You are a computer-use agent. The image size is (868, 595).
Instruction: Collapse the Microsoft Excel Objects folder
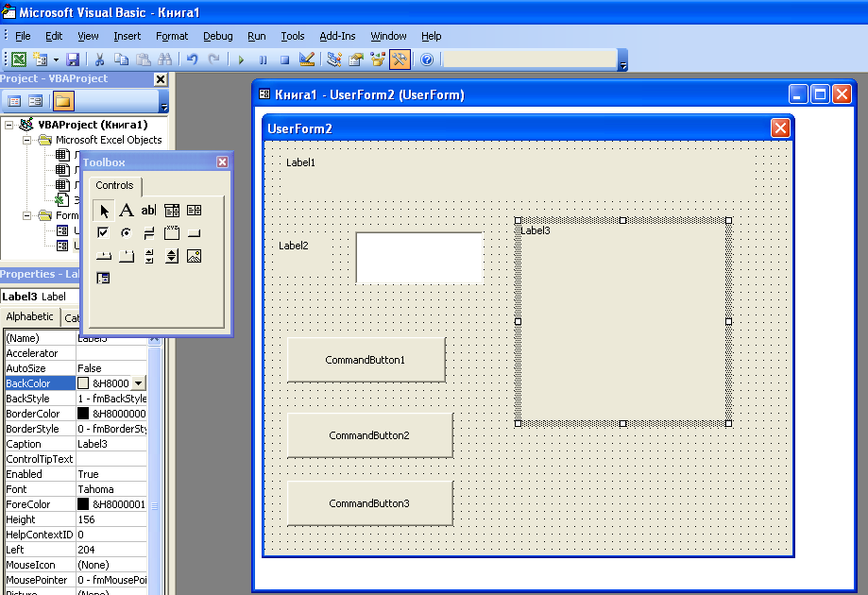click(x=26, y=140)
